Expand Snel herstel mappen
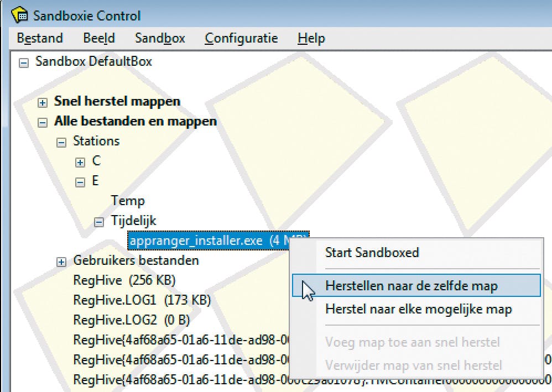 coord(43,103)
